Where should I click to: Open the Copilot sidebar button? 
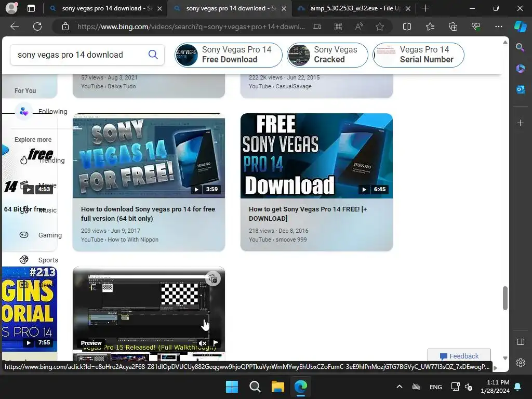click(x=520, y=26)
